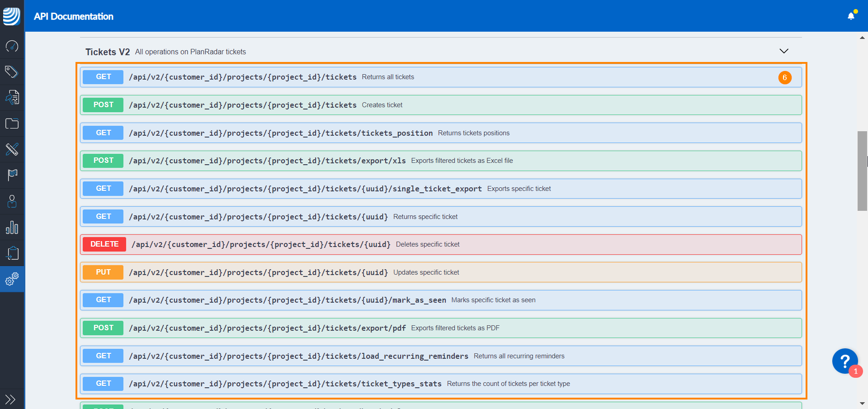Open the dashboard gauge icon in sidebar
The image size is (868, 409).
12,46
